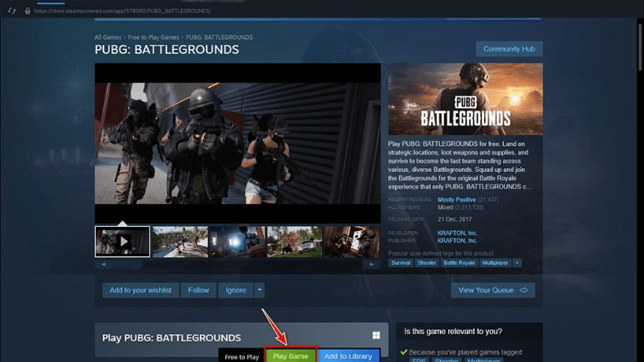Play the video thumbnail in the media strip

tap(122, 242)
